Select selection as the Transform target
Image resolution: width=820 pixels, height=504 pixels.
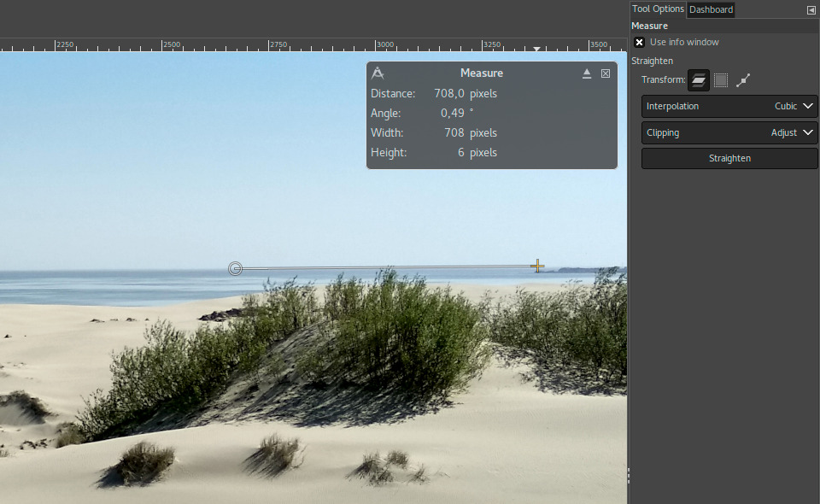720,79
